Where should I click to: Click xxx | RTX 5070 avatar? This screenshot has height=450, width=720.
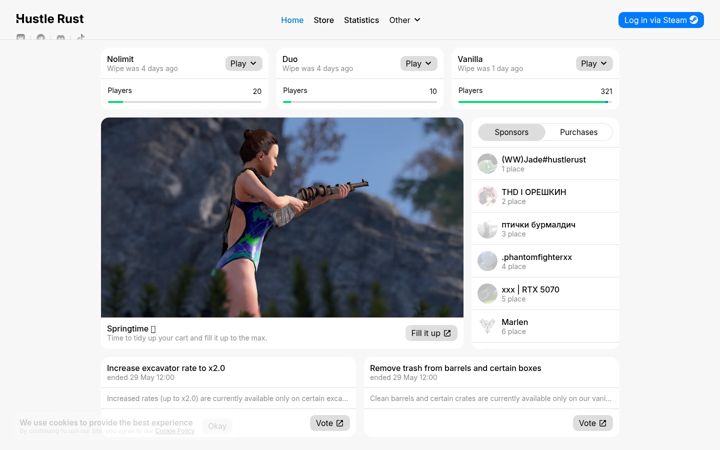tap(487, 294)
